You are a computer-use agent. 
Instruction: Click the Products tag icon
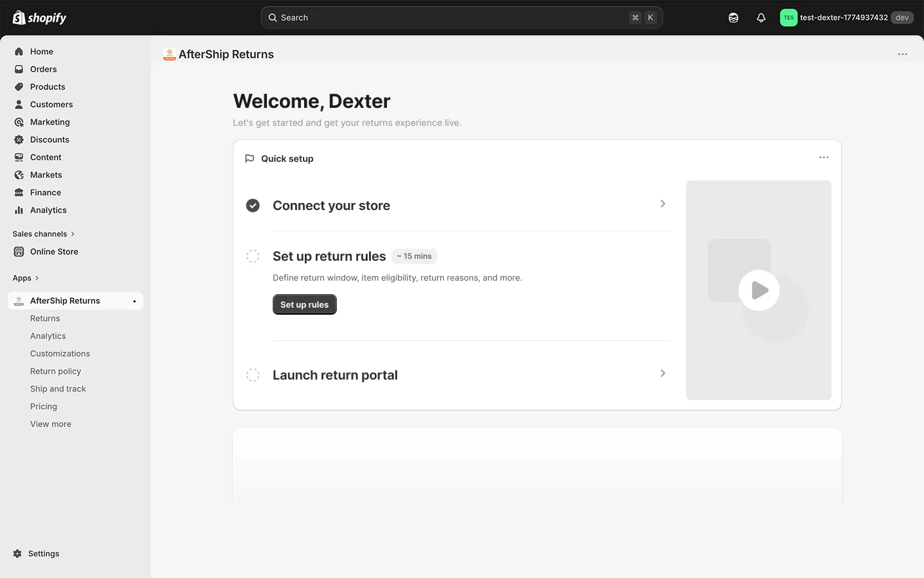(19, 87)
